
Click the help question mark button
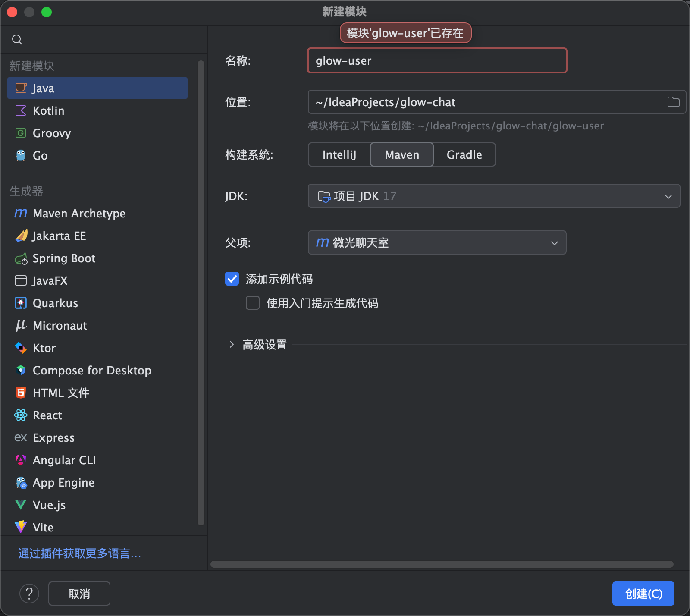(x=29, y=594)
